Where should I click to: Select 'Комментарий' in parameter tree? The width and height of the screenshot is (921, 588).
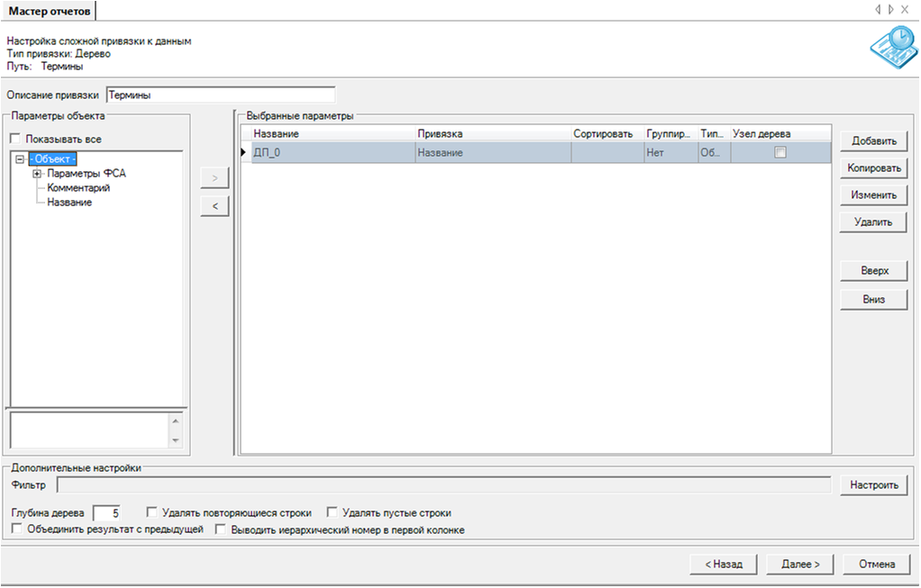[x=78, y=188]
